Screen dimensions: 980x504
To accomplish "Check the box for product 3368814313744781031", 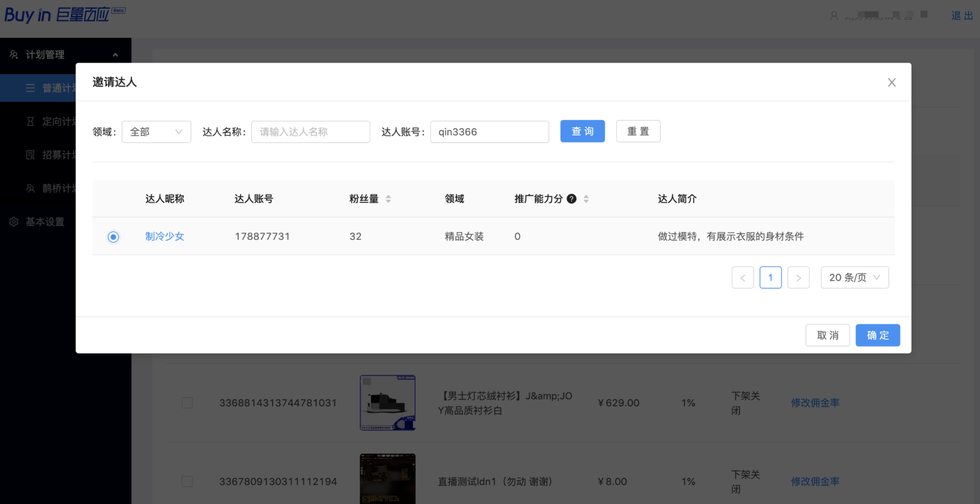I will pos(187,403).
